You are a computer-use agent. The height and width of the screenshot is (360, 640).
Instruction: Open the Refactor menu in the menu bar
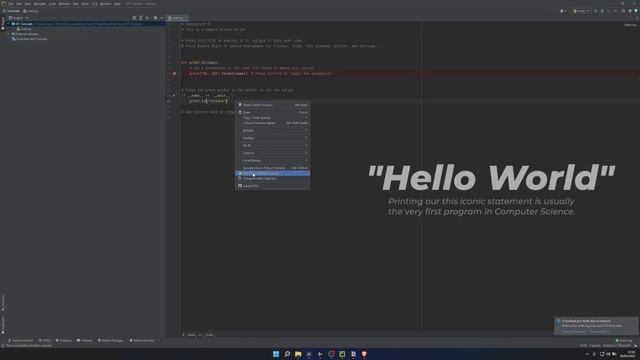[x=64, y=4]
